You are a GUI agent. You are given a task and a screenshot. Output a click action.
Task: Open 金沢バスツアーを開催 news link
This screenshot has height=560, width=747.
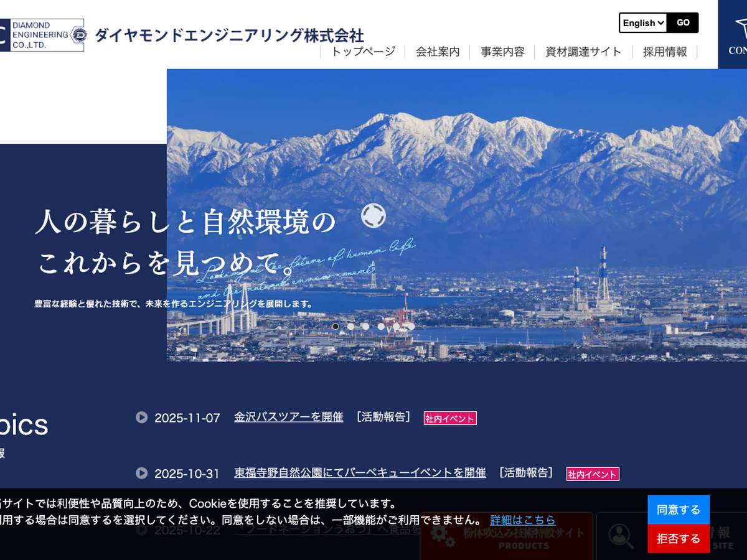[x=288, y=417]
